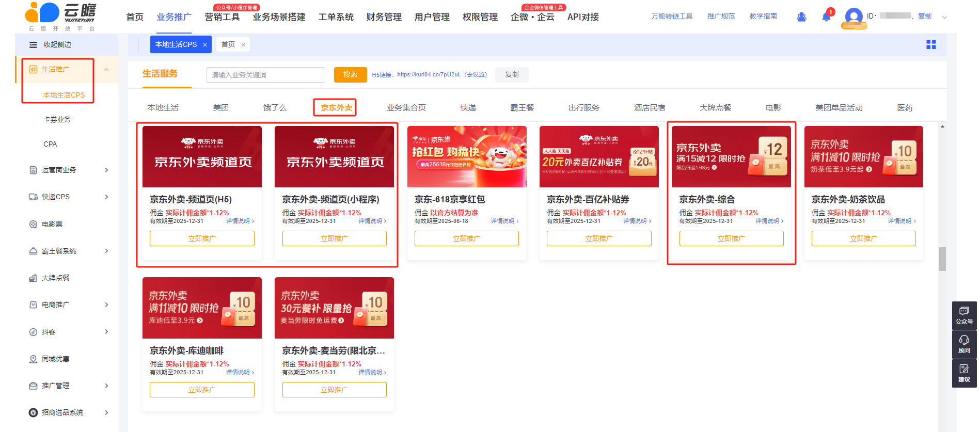Screen dimensions: 980x432
Task: Expand the 招商选品系统 submenu arrow
Action: [106, 412]
